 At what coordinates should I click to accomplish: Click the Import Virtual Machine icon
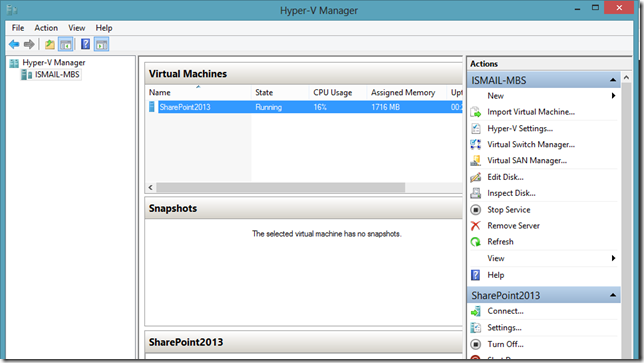[x=476, y=112]
